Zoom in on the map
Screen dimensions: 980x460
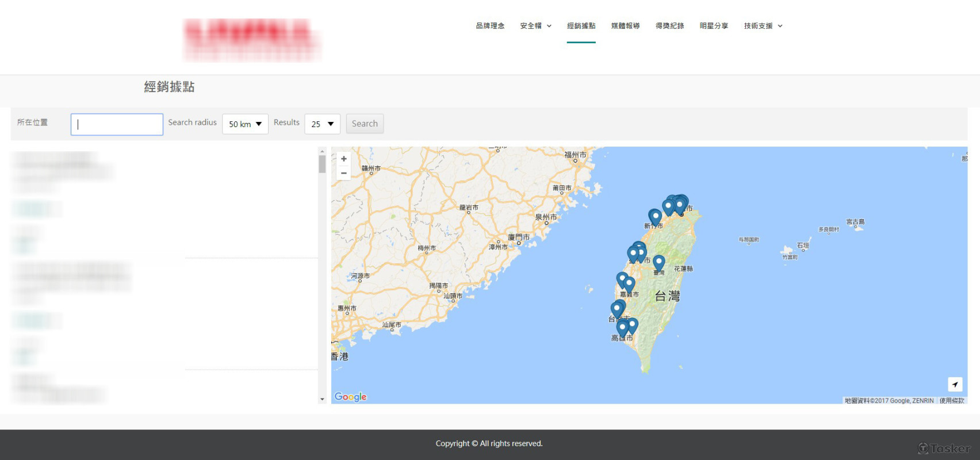(x=343, y=159)
